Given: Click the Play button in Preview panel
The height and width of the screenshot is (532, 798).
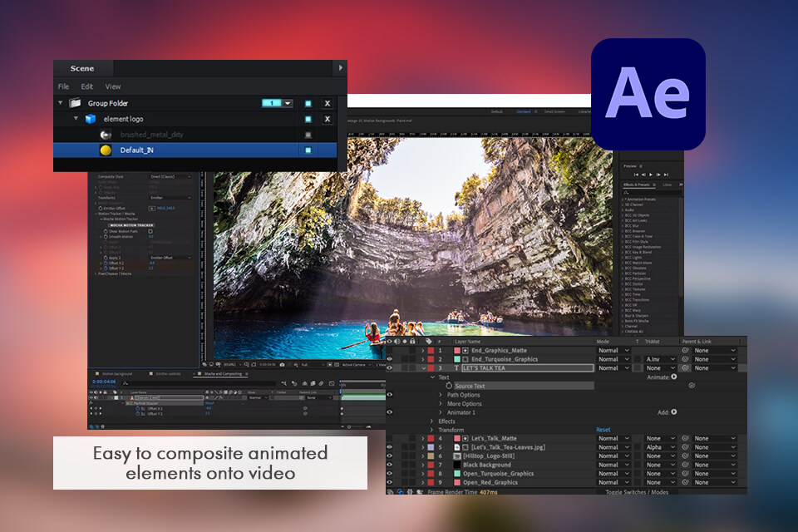Looking at the screenshot, I should (651, 175).
